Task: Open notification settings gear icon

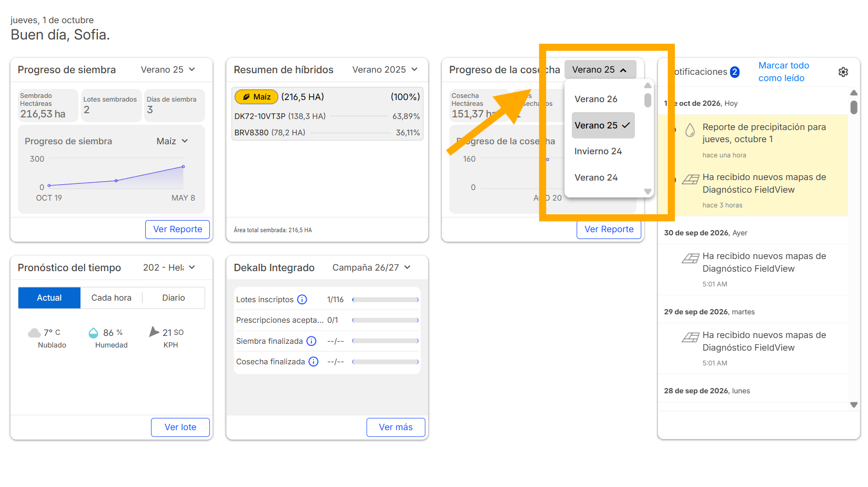Action: pyautogui.click(x=843, y=72)
